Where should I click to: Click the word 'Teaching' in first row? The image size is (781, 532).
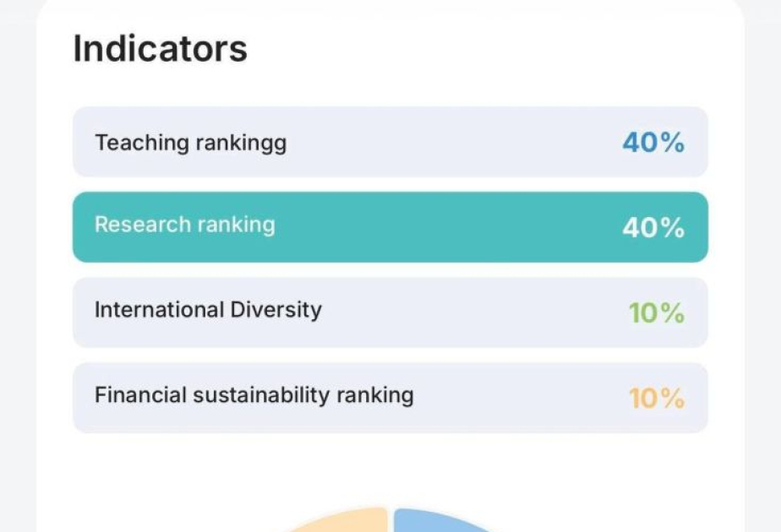tap(142, 144)
